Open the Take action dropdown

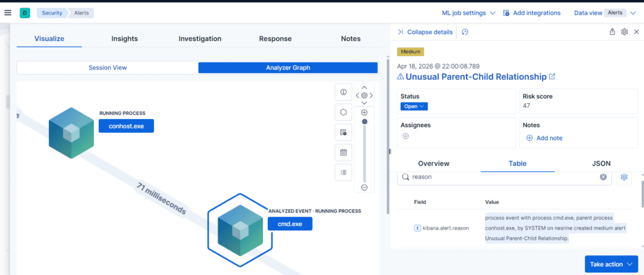click(x=611, y=264)
